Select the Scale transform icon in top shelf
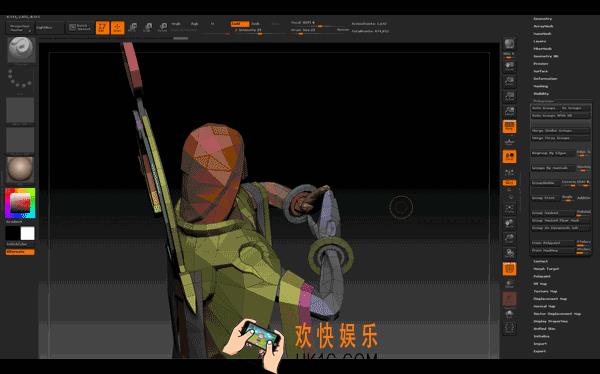Image resolution: width=600 pixels, height=374 pixels. pyautogui.click(x=148, y=28)
